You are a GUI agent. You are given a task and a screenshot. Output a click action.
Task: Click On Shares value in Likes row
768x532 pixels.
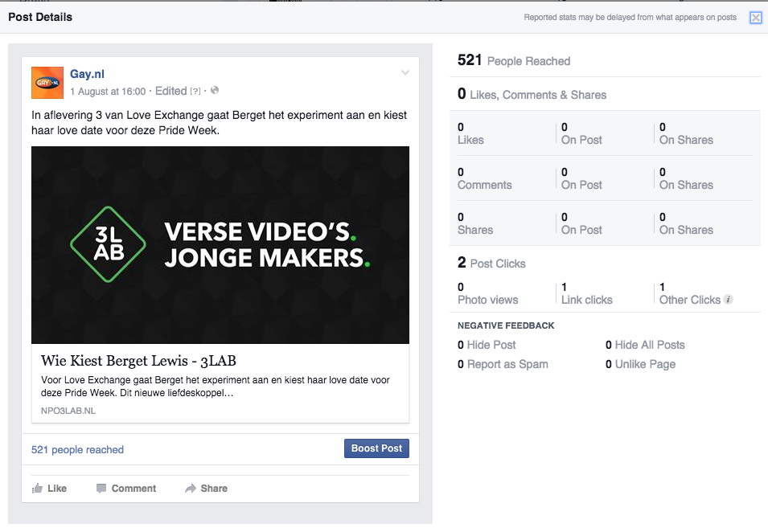(686, 133)
